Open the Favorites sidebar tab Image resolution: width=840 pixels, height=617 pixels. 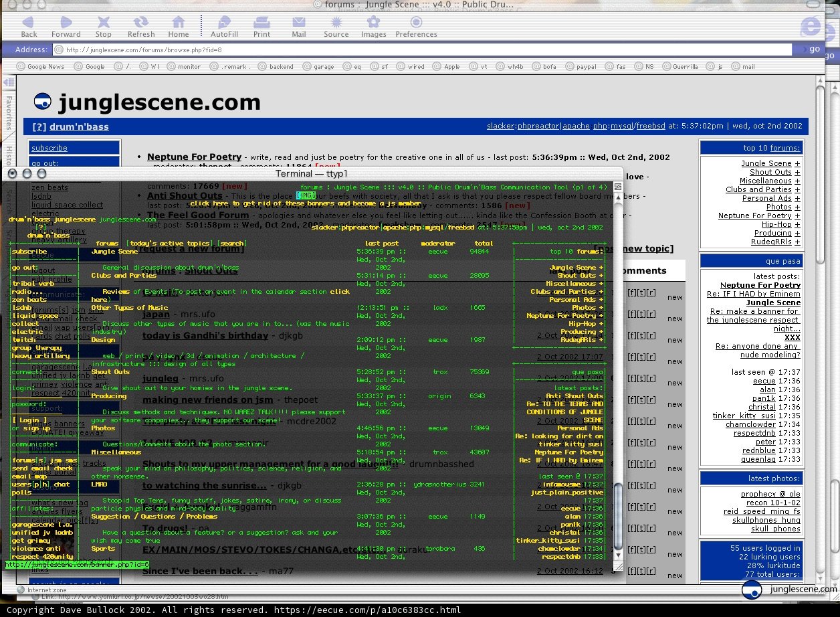click(x=9, y=112)
